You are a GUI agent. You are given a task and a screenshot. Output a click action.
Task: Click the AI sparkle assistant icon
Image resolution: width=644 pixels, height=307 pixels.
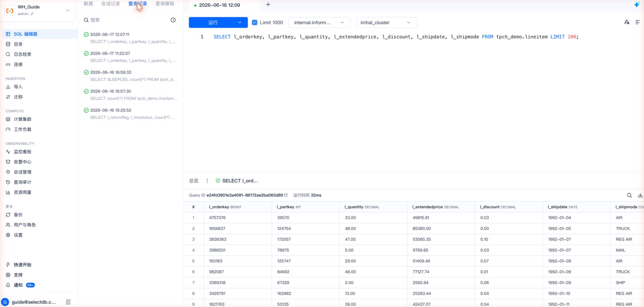point(637,5)
